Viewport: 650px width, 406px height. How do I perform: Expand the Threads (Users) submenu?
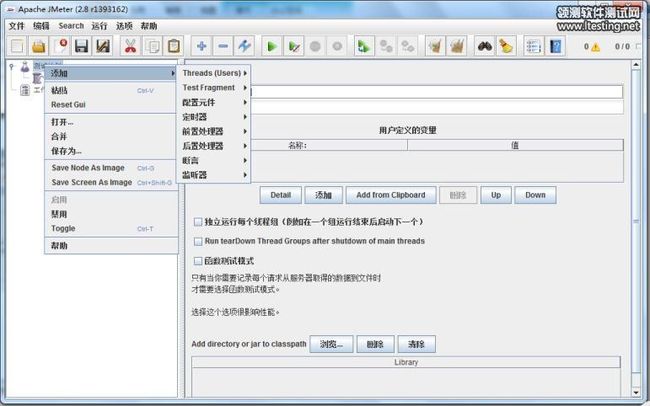(214, 73)
